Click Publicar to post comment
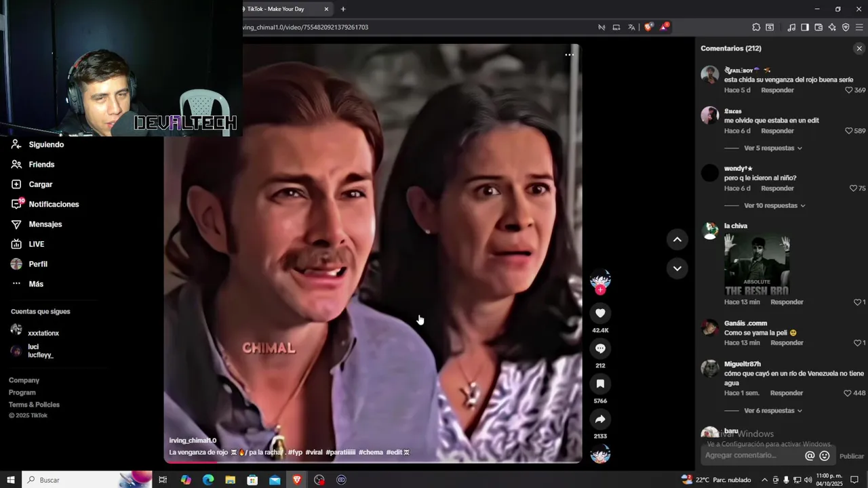Viewport: 868px width, 488px height. (852, 456)
